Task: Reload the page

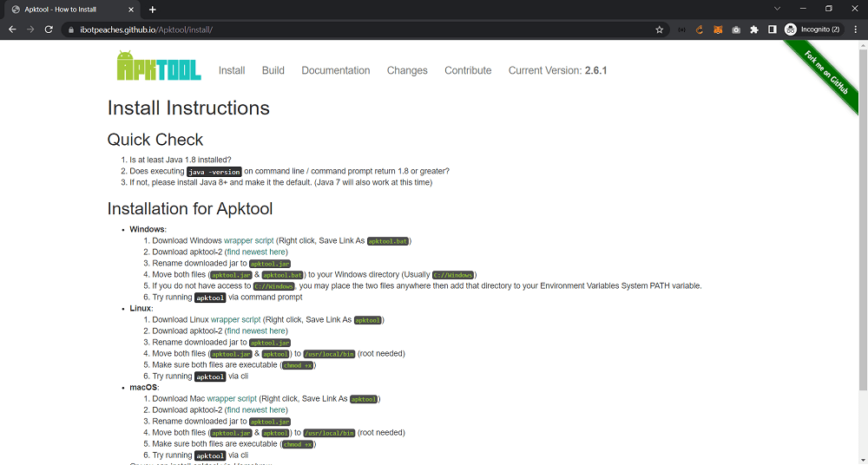Action: 49,29
